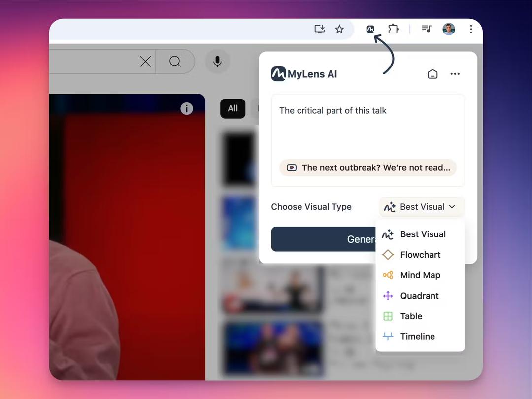532x399 pixels.
Task: Select Flowchart visual type
Action: [x=420, y=255]
